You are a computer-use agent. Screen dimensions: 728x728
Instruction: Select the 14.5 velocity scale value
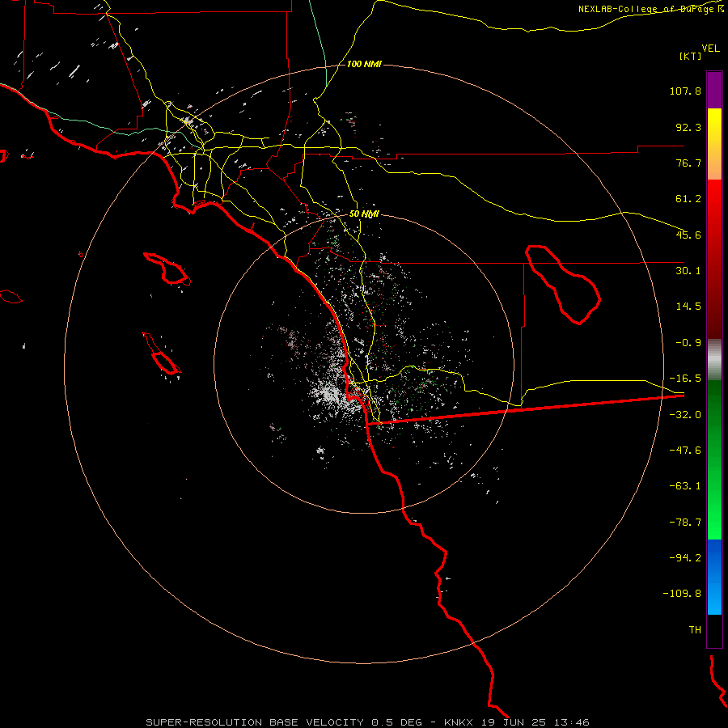688,307
